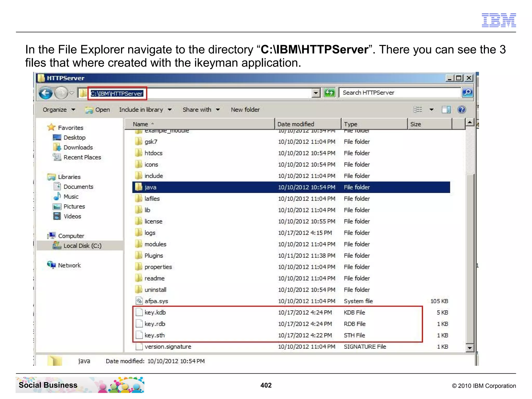Select the key.rdb file icon
Screen dimensions: 532x399
[x=139, y=324]
